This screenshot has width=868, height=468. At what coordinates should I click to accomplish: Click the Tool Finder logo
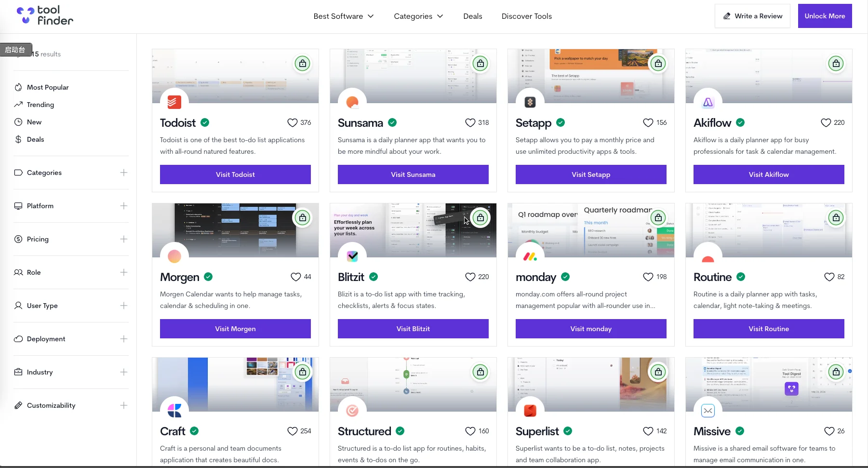(45, 15)
